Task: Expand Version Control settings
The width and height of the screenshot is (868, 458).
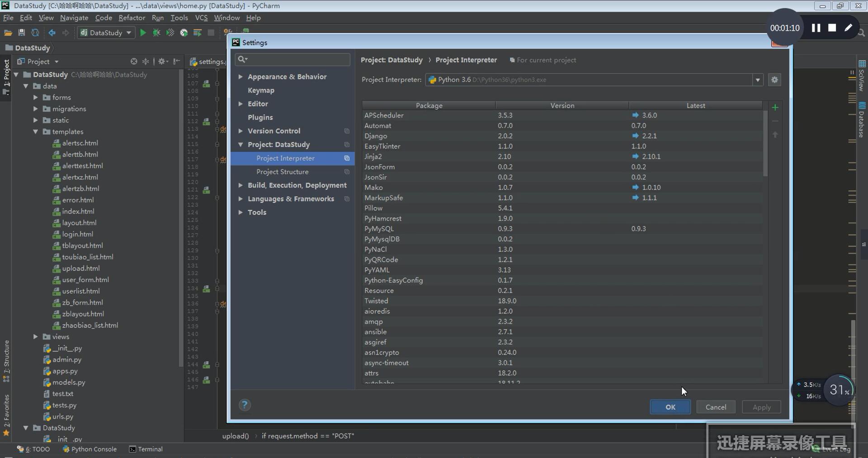Action: 241,131
